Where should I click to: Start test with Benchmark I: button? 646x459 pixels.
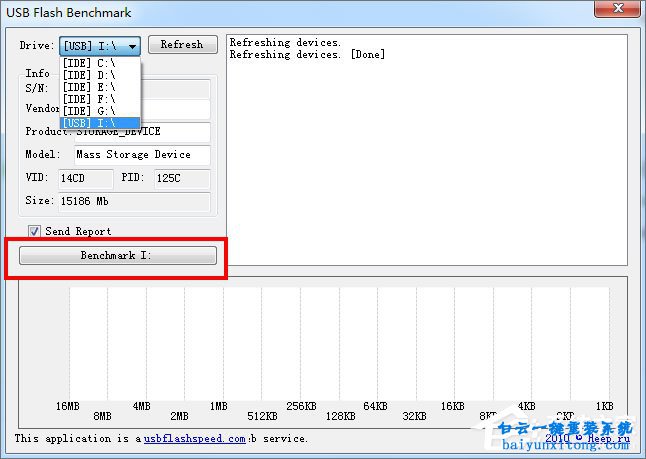[118, 256]
